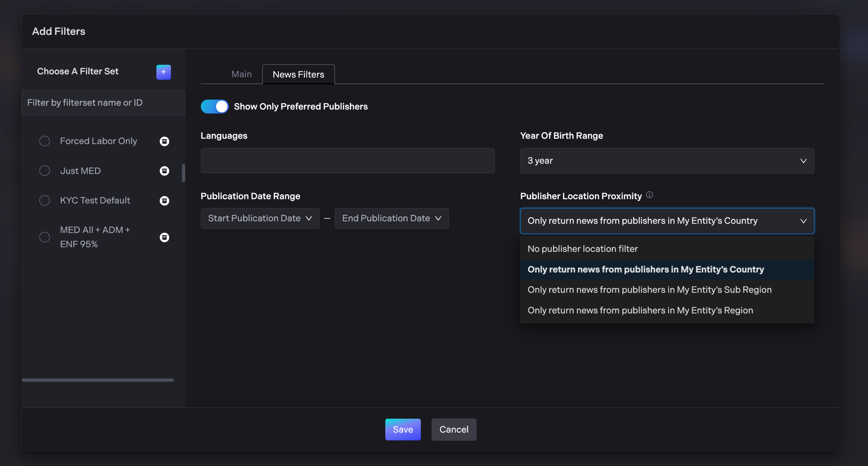Choose No publisher location filter option
This screenshot has width=868, height=466.
pos(583,249)
